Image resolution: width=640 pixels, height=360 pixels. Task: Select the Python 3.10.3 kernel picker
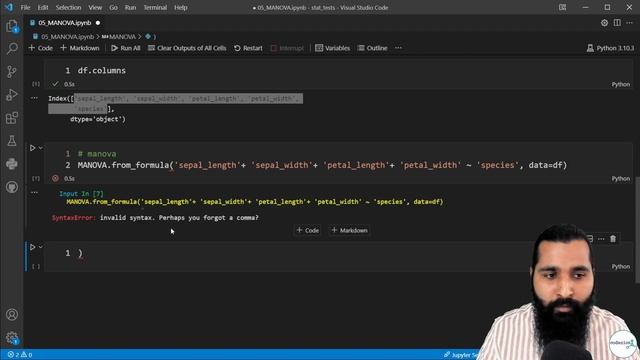611,48
